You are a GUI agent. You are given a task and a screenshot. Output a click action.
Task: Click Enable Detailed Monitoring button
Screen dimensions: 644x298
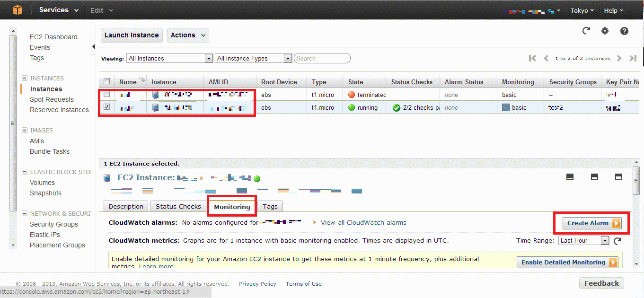coord(567,263)
